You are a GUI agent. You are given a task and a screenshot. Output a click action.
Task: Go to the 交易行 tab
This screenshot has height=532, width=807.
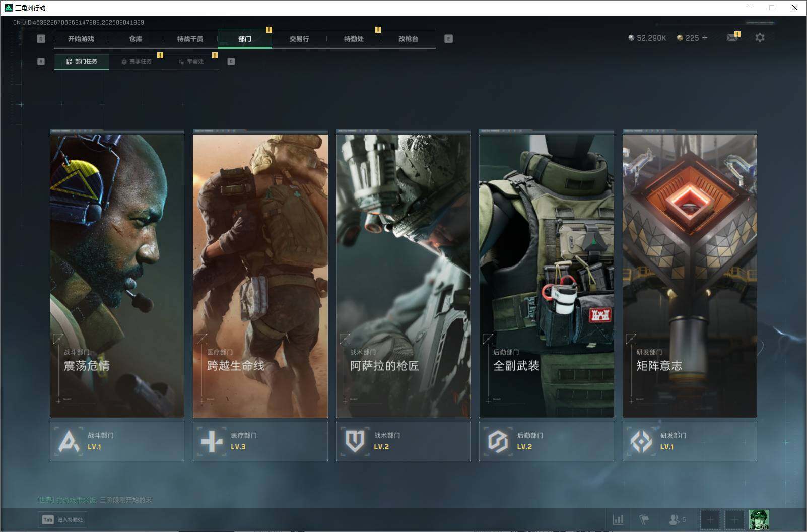(299, 39)
